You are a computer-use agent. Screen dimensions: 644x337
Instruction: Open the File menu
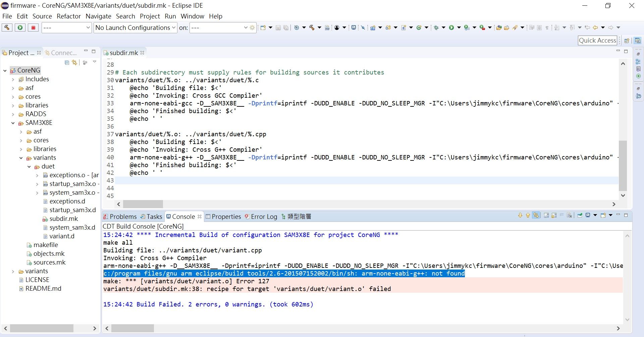pyautogui.click(x=7, y=16)
